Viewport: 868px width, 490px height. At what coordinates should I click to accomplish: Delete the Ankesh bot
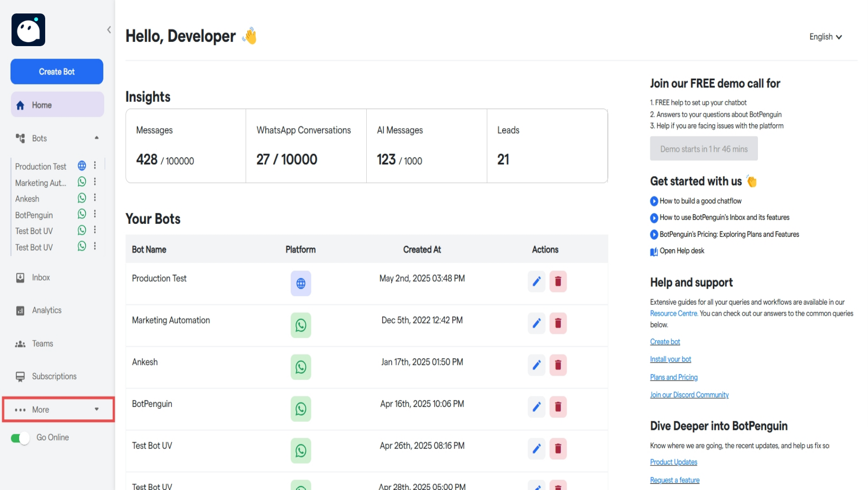[558, 365]
